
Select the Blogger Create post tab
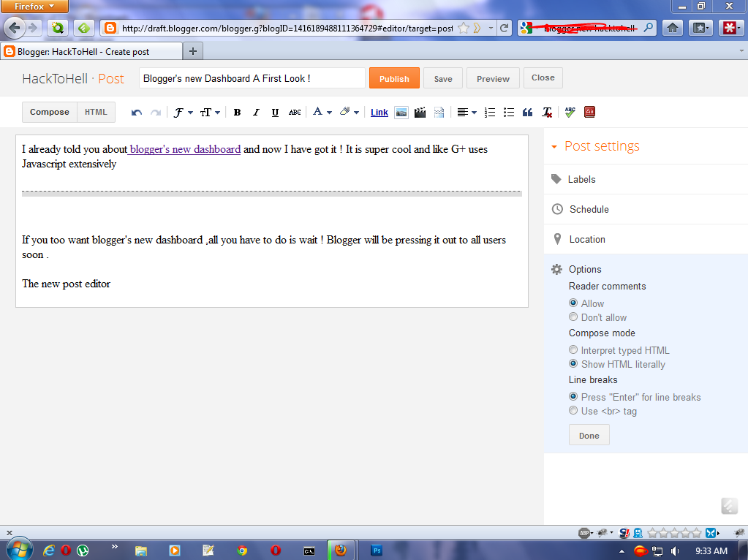pyautogui.click(x=91, y=51)
